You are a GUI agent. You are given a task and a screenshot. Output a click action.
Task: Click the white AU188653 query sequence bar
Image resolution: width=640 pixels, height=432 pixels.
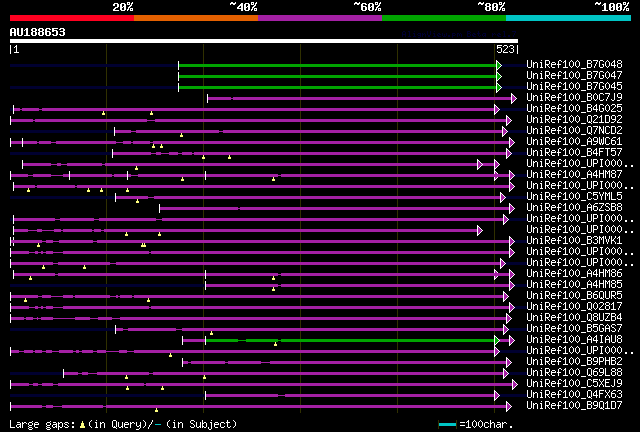[264, 41]
